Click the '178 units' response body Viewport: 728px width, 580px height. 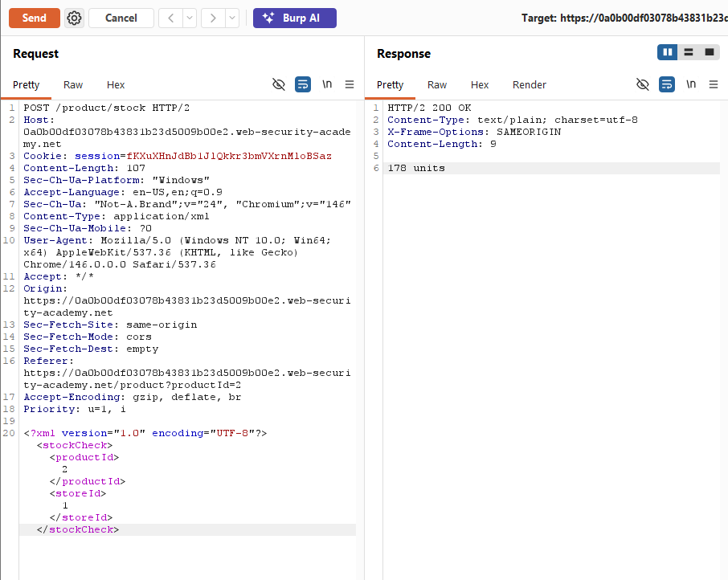pos(416,168)
